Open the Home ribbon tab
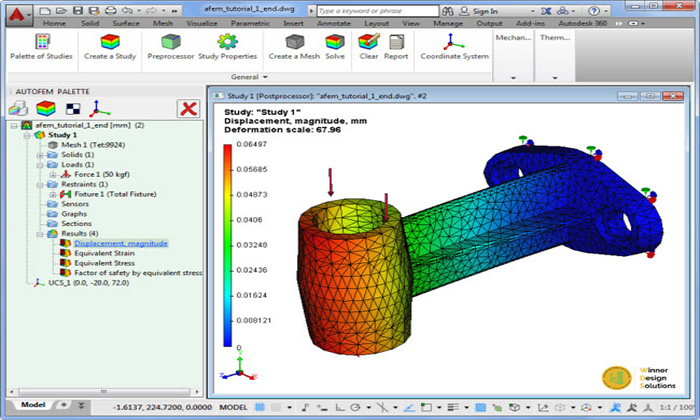Screen dimensions: 700x420 point(54,23)
